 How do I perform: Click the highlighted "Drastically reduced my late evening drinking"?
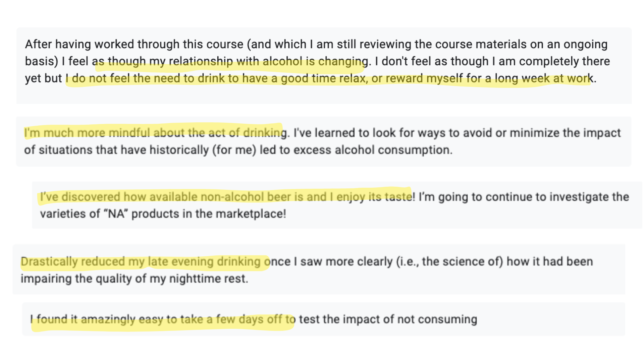tap(141, 262)
